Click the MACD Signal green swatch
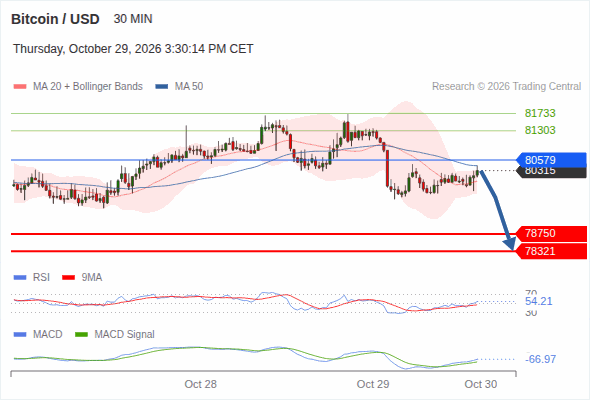Screen dimensions: 590x400 [81, 335]
